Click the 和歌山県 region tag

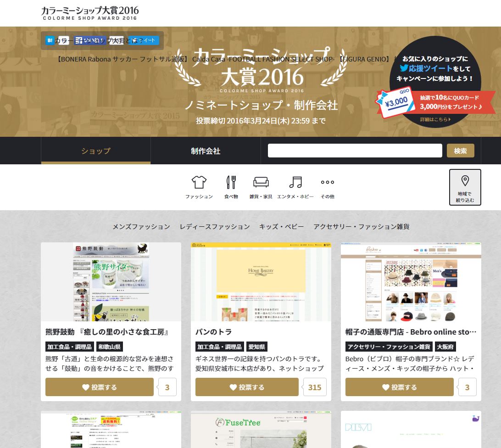tap(109, 347)
